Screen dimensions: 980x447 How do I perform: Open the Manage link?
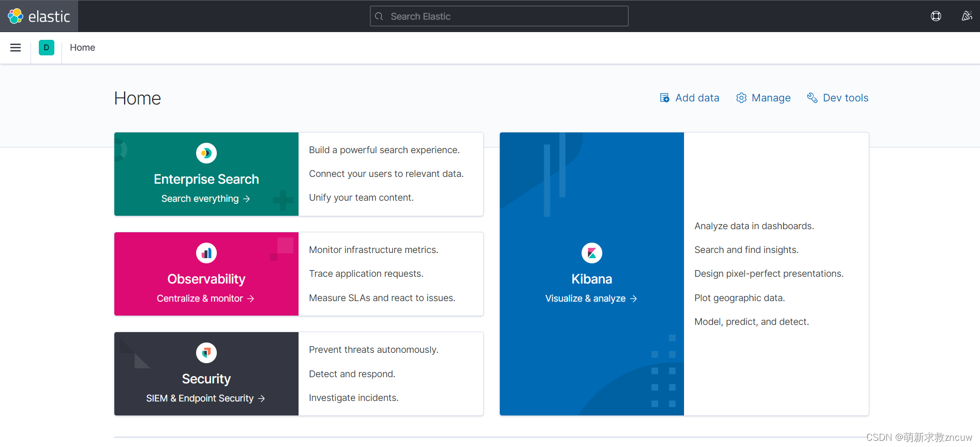coord(764,98)
